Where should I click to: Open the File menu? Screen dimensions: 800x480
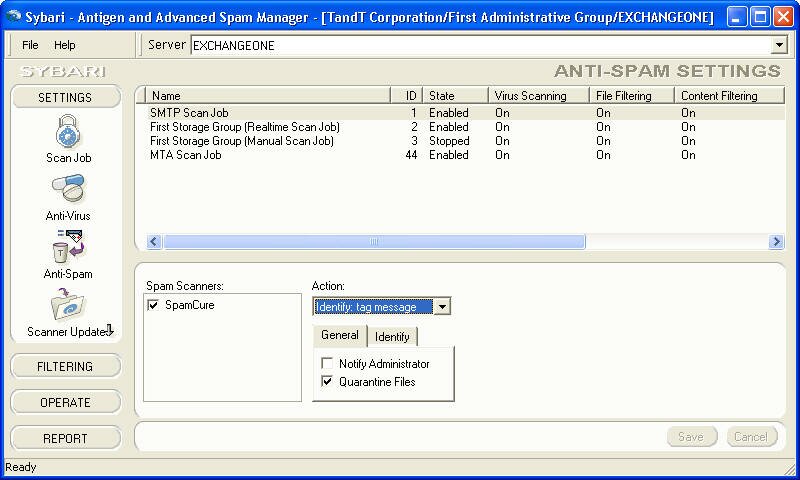pyautogui.click(x=30, y=45)
